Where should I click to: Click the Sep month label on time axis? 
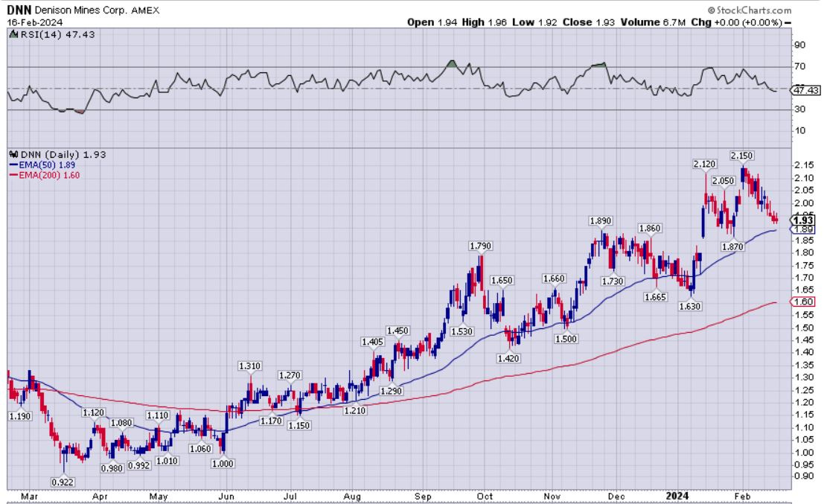pos(423,497)
